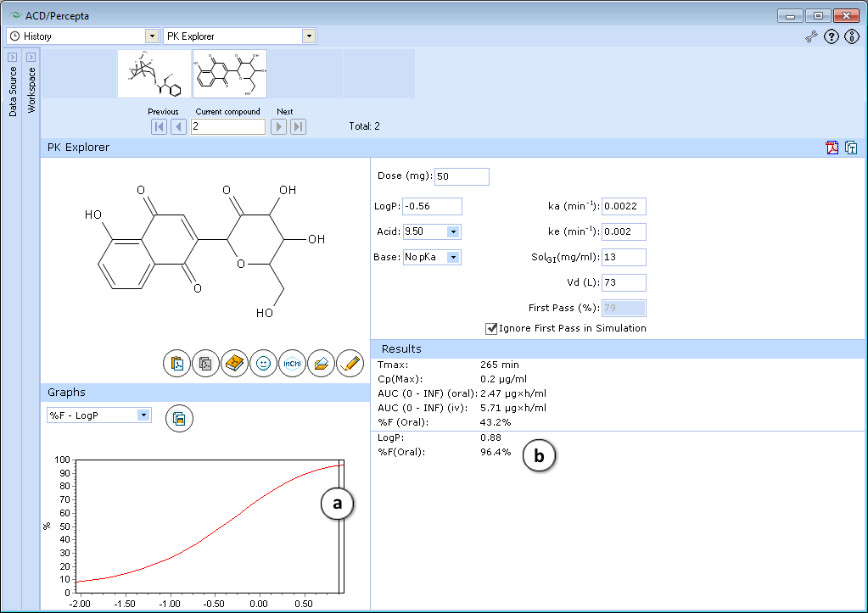Click the molecule structure drawing
This screenshot has width=868, height=613.
(x=204, y=252)
